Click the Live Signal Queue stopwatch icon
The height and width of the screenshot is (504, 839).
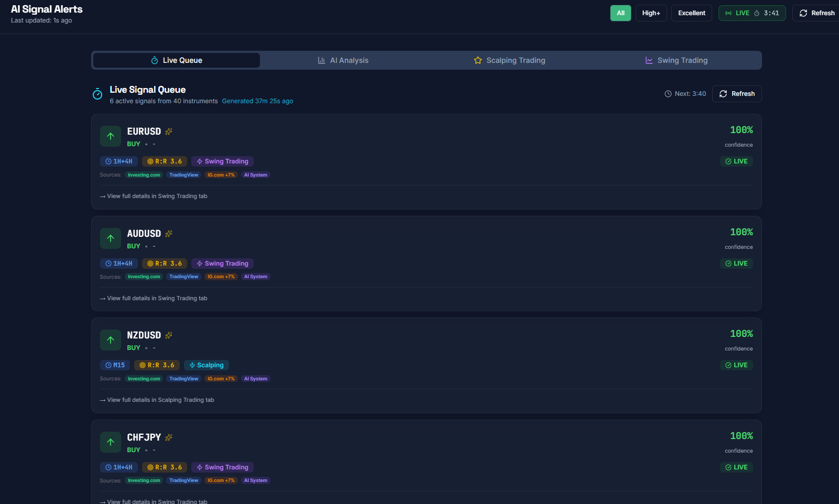(x=97, y=94)
